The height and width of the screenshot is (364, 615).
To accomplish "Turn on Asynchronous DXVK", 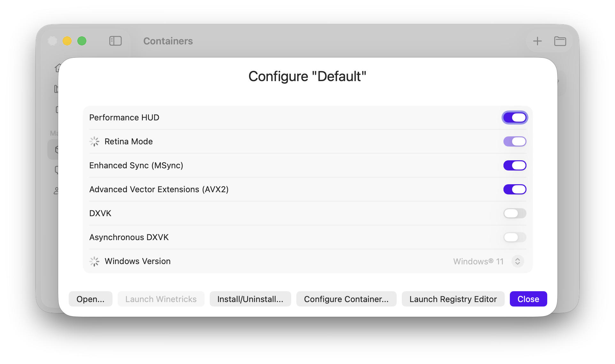I will tap(515, 237).
